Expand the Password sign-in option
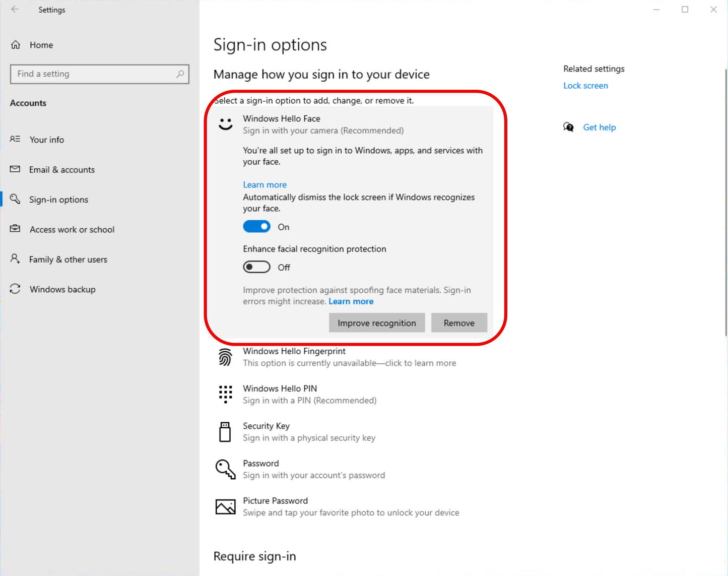Image resolution: width=728 pixels, height=576 pixels. coord(314,469)
